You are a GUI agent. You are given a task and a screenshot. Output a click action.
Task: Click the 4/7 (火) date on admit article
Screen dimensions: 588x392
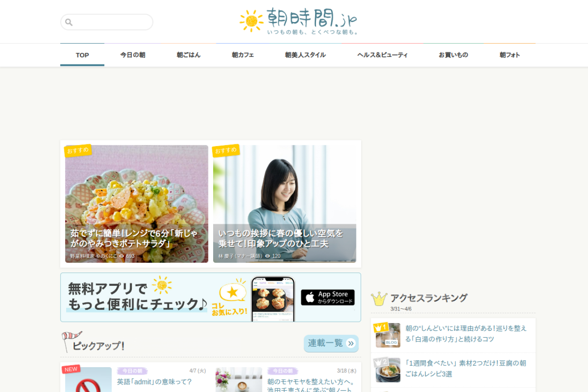tap(198, 371)
